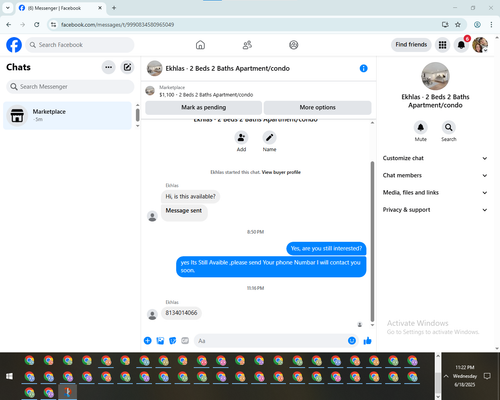Click the phone number message 8134014066
500x400 pixels.
point(181,313)
